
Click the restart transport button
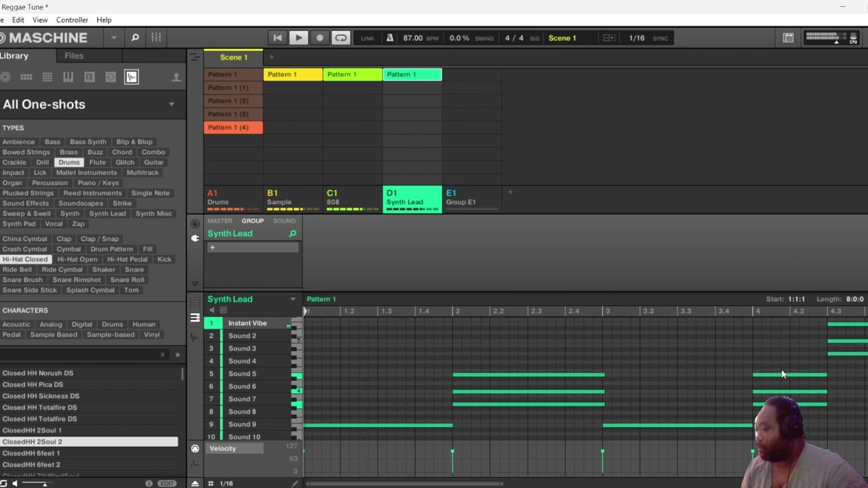pyautogui.click(x=277, y=38)
